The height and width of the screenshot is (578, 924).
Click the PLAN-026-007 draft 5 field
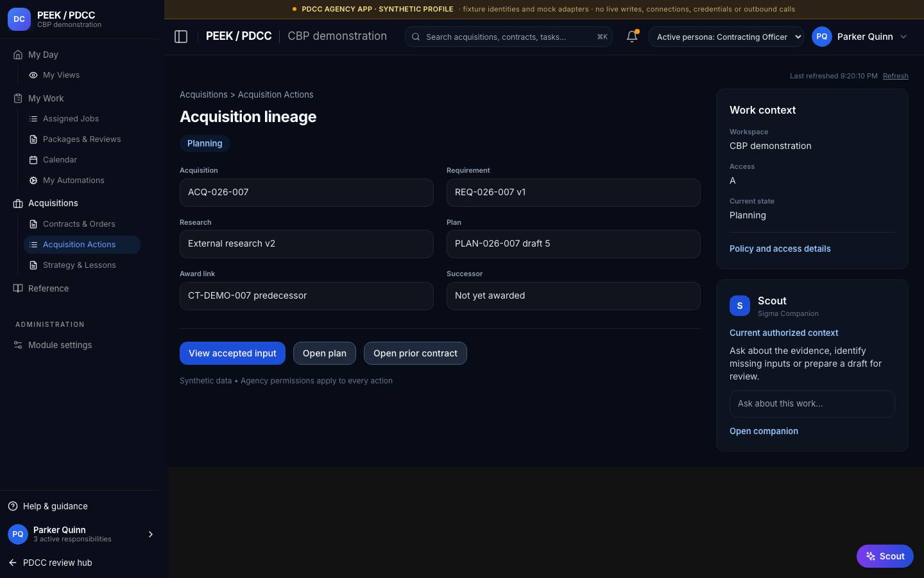[x=574, y=244]
